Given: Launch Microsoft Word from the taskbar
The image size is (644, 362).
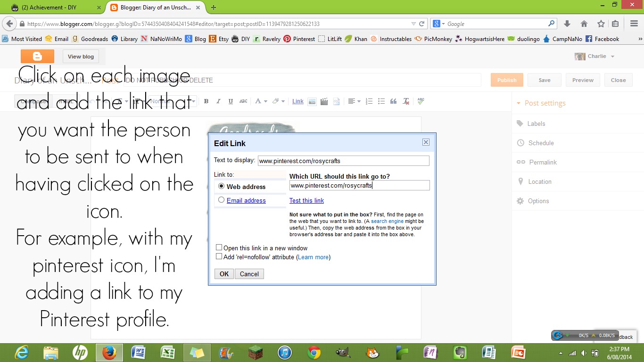Looking at the screenshot, I should (x=139, y=353).
